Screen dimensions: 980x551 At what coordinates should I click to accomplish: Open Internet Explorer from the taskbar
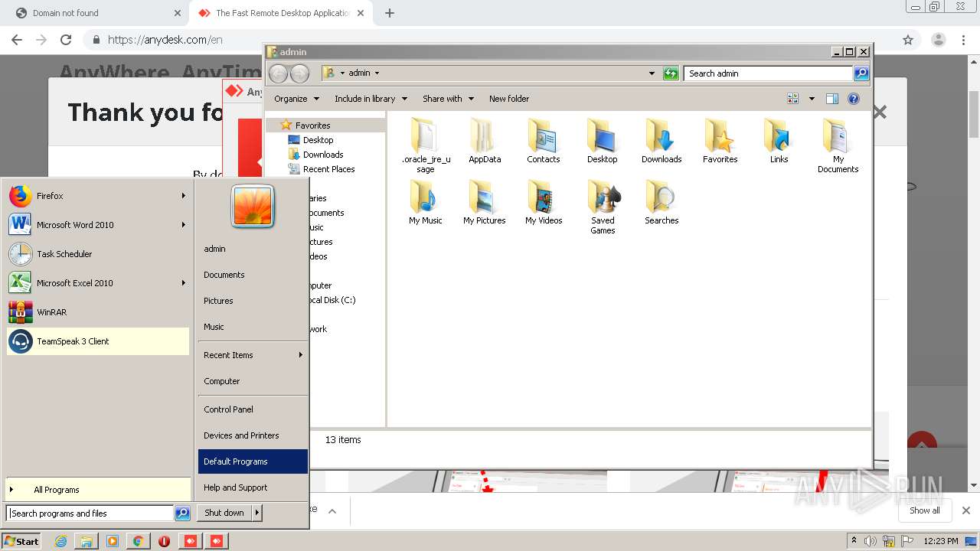coord(61,541)
